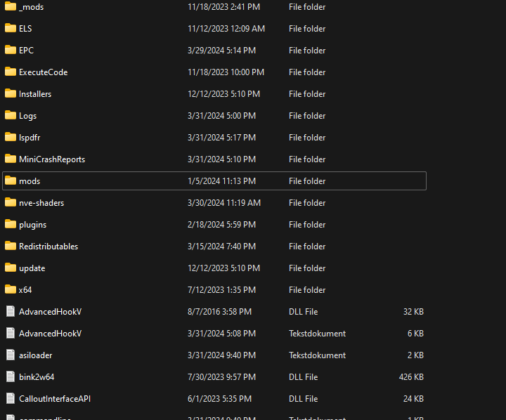Click the x64 folder name
Screen dimensions: 506x420
(25, 290)
